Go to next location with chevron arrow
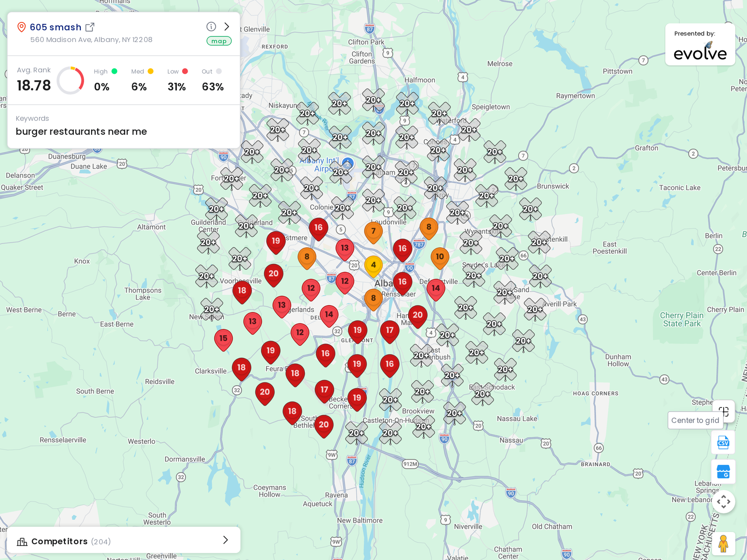The width and height of the screenshot is (747, 560). [227, 27]
